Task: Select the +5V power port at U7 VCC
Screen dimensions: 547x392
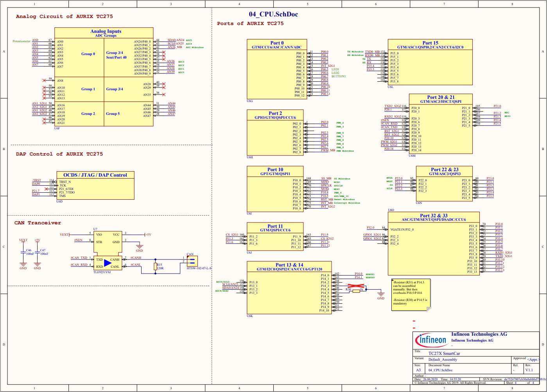Action: click(x=148, y=235)
